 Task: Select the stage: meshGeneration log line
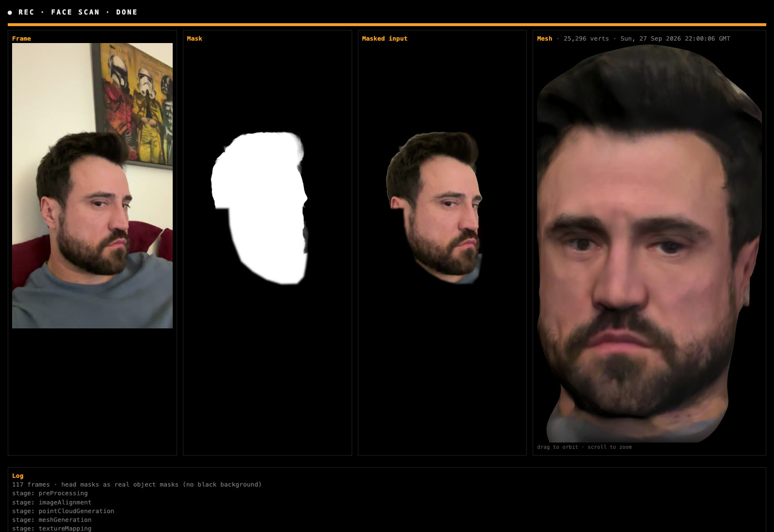tap(52, 520)
